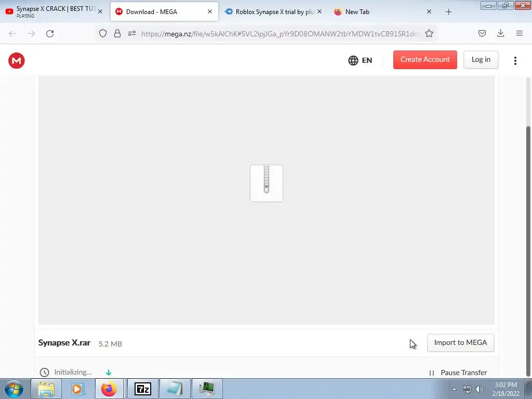Open 7-Zip from the taskbar
This screenshot has width=532, height=399.
coord(143,389)
